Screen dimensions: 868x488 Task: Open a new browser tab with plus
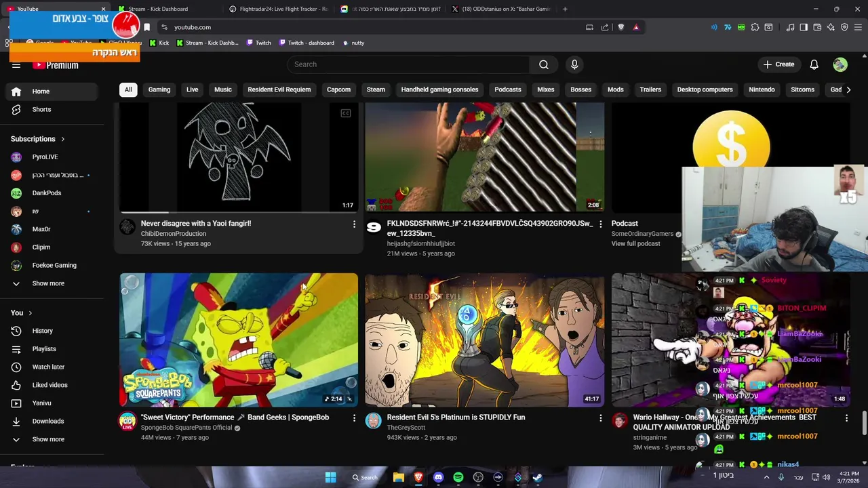(x=565, y=9)
